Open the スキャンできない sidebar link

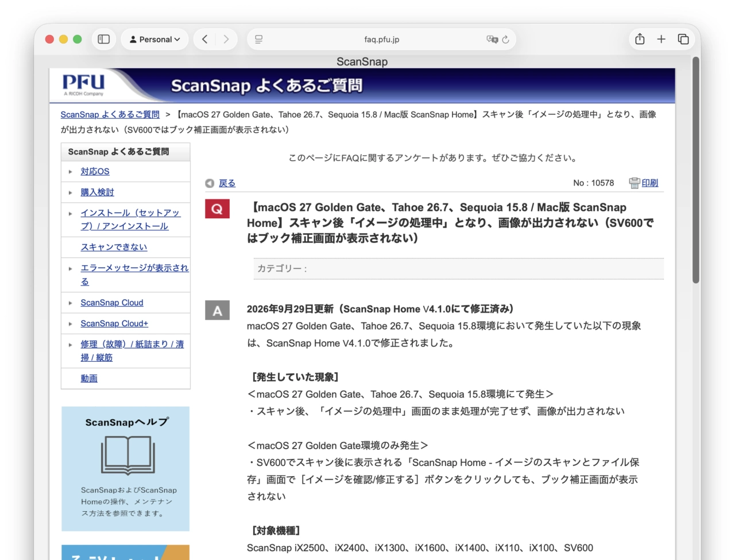[114, 247]
